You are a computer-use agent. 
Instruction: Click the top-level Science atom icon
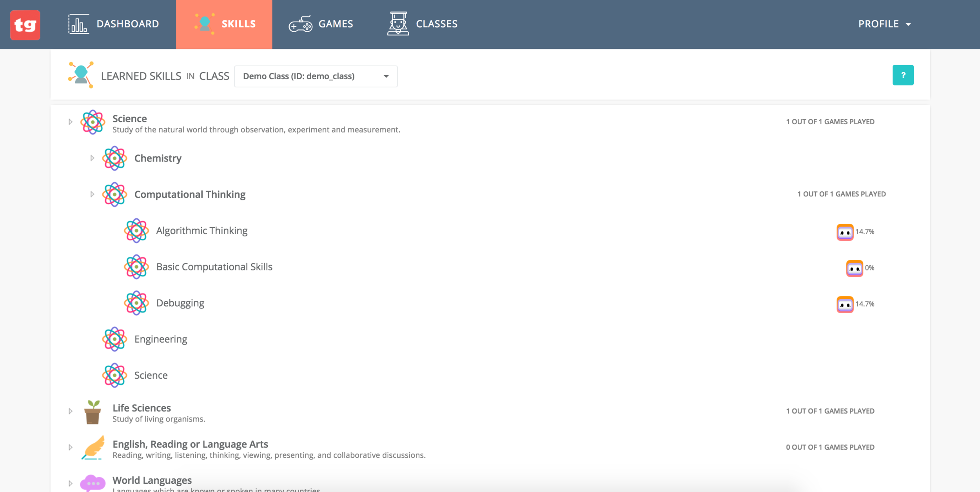coord(93,122)
